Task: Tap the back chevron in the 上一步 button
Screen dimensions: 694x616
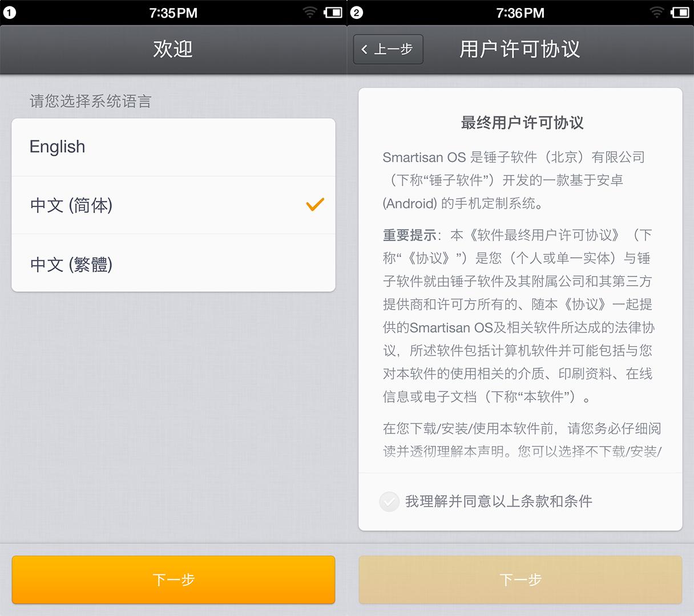Action: coord(364,50)
